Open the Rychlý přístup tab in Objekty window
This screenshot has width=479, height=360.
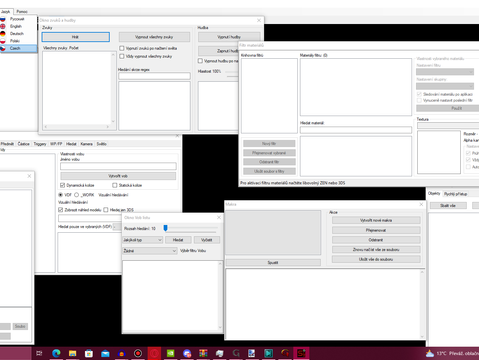(456, 194)
